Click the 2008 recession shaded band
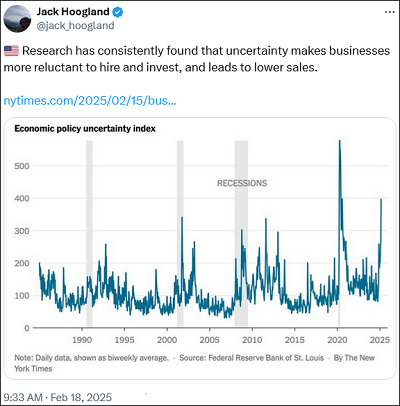Viewport: 400px width, 406px height. (241, 233)
